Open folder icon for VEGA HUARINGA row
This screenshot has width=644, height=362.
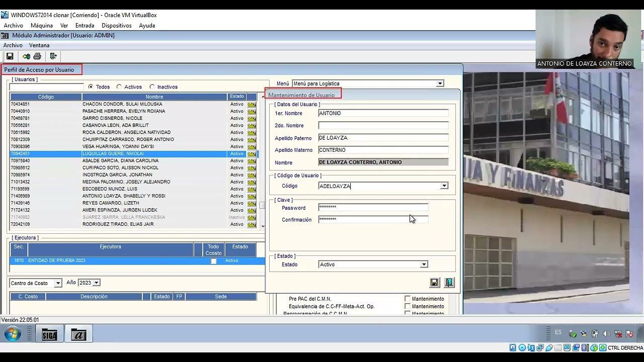(252, 147)
